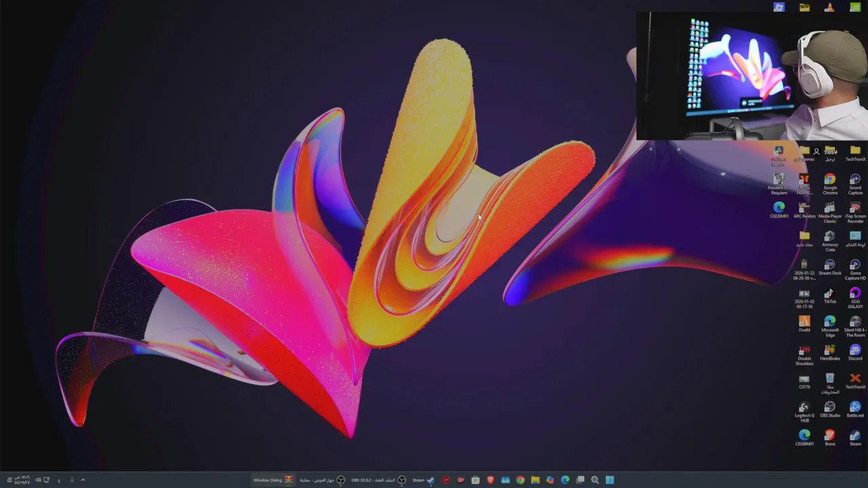Open iTop Screen Recorder shortcut

(x=855, y=213)
